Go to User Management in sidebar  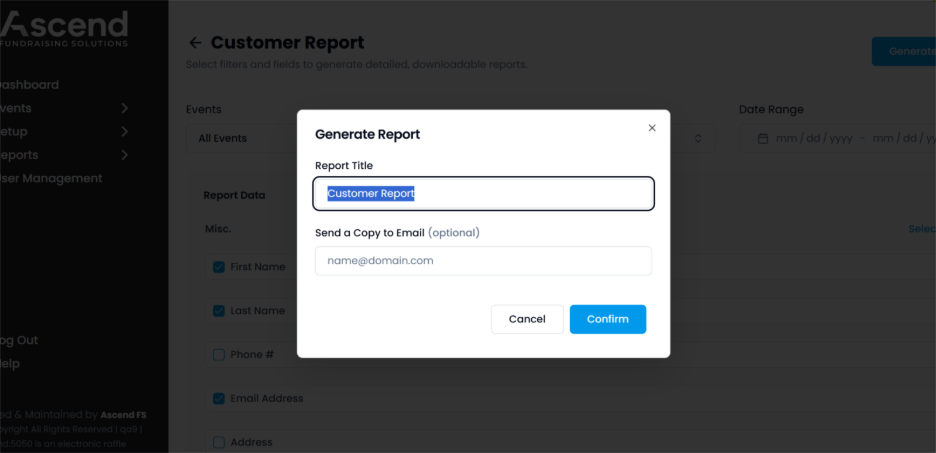click(50, 178)
